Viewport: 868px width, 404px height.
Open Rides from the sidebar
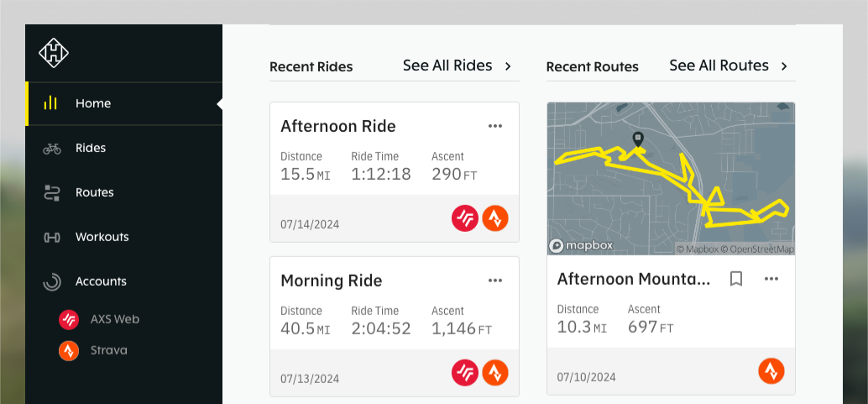click(90, 148)
